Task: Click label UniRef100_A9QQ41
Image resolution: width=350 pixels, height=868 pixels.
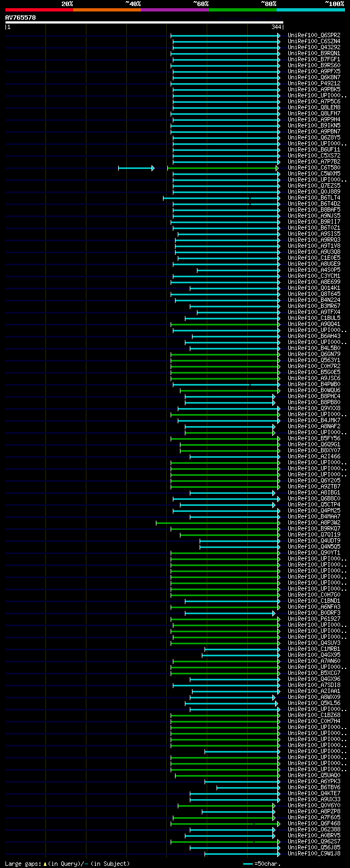Action: coord(314,324)
